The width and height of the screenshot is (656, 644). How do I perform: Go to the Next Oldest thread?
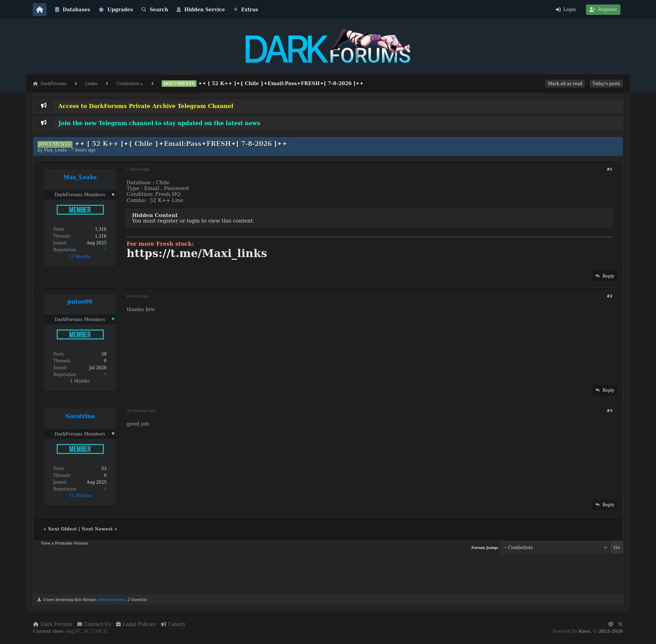point(62,529)
